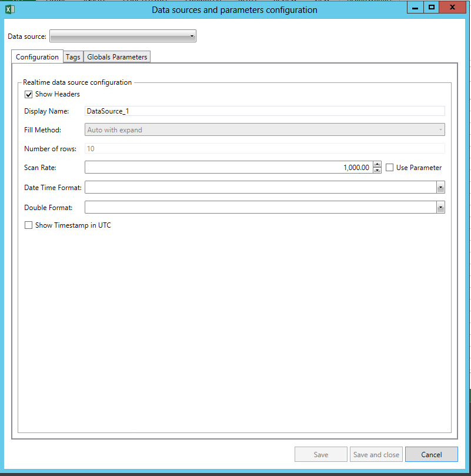Enable Show Timestamp in UTC
The height and width of the screenshot is (476, 471).
(28, 225)
